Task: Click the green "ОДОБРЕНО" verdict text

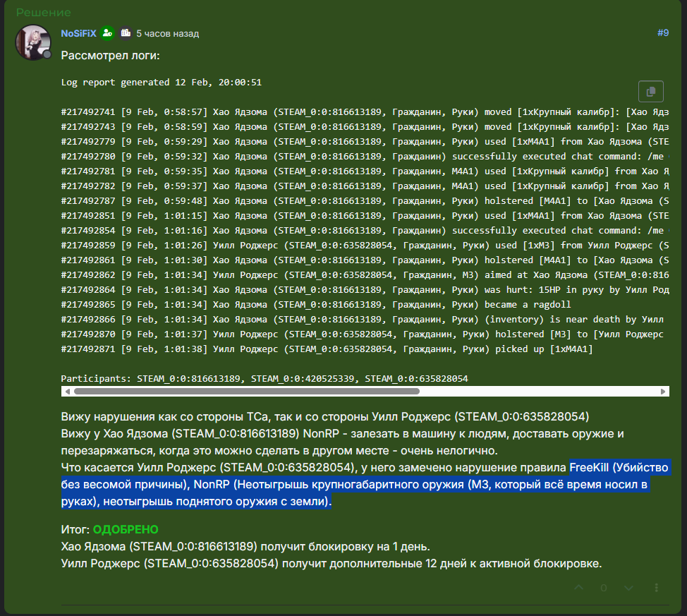Action: (126, 529)
